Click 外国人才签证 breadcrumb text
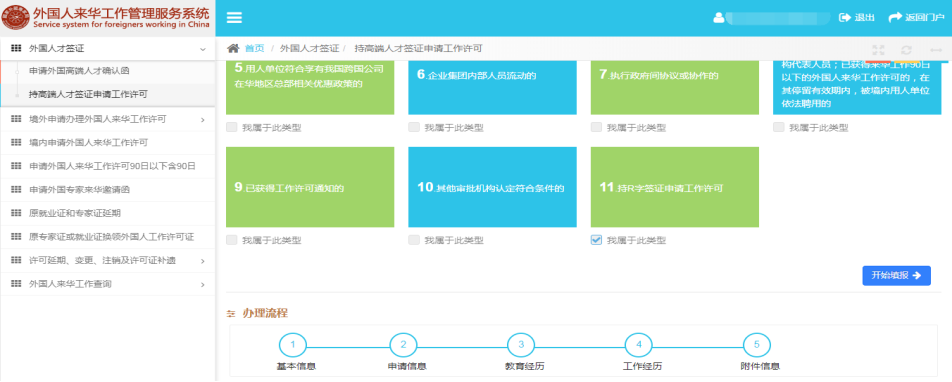The image size is (952, 382). pyautogui.click(x=310, y=48)
